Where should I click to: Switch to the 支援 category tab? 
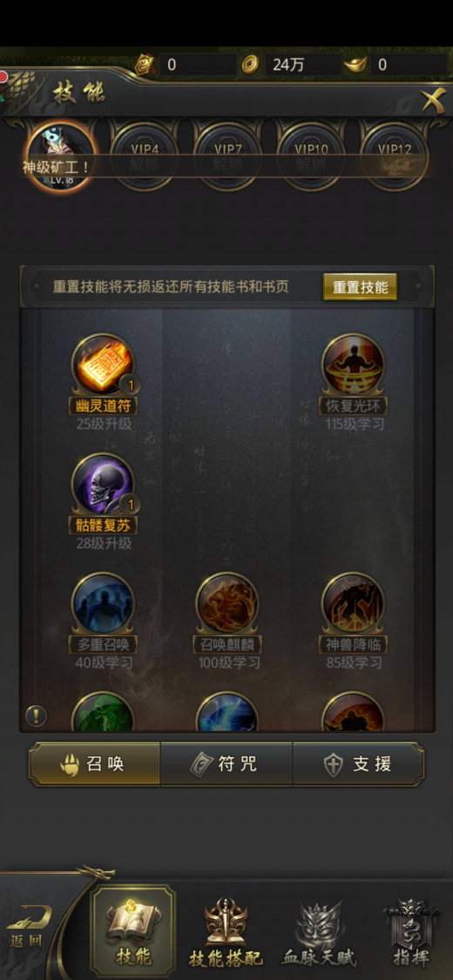click(359, 764)
